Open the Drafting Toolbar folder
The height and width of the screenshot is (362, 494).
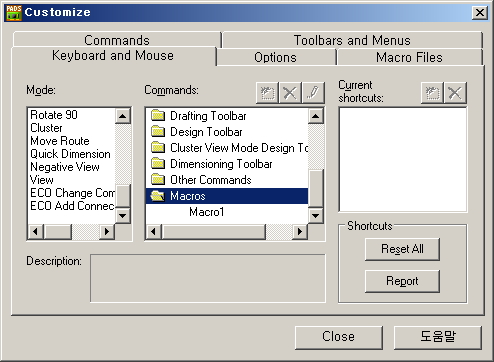pyautogui.click(x=199, y=116)
